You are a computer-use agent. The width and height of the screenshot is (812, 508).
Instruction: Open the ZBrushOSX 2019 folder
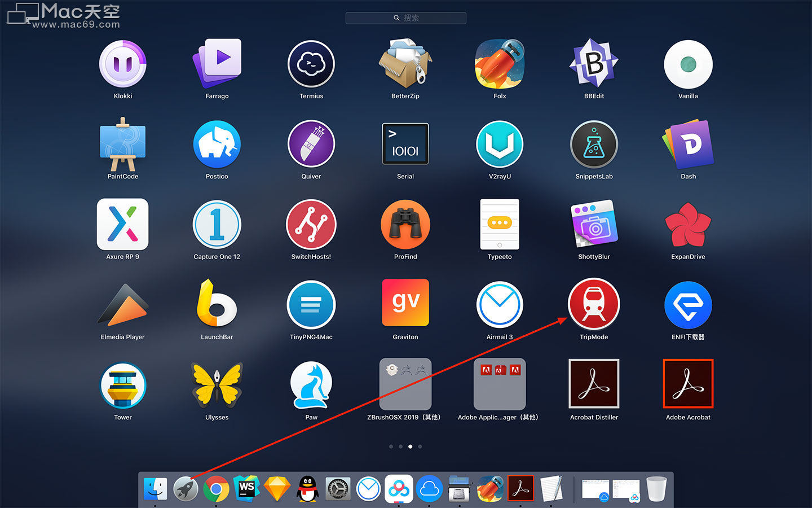405,384
